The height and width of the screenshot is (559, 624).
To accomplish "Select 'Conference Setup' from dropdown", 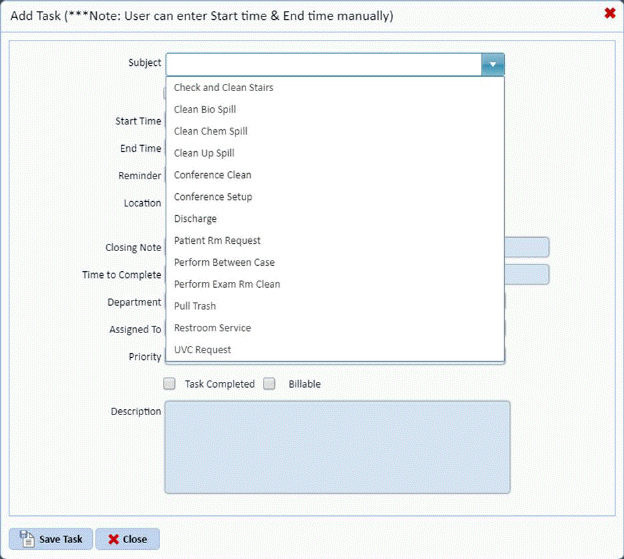I will coord(213,197).
